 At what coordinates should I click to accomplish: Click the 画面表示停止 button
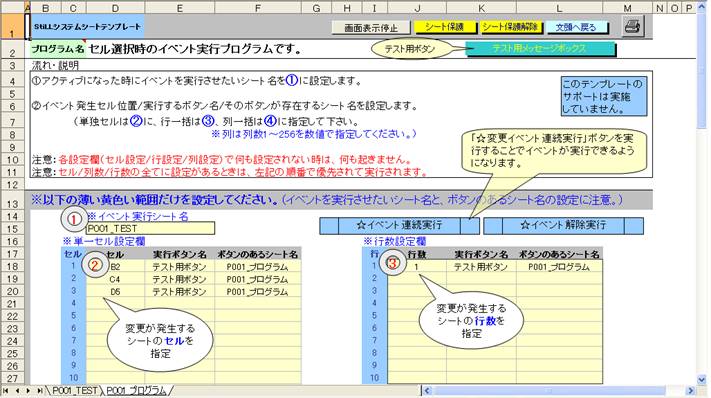371,28
